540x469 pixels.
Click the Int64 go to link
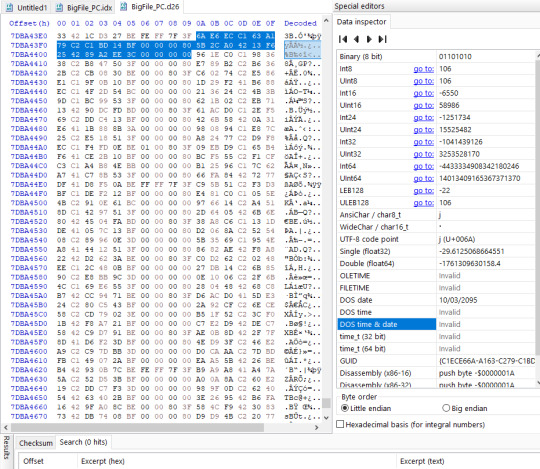[423, 166]
